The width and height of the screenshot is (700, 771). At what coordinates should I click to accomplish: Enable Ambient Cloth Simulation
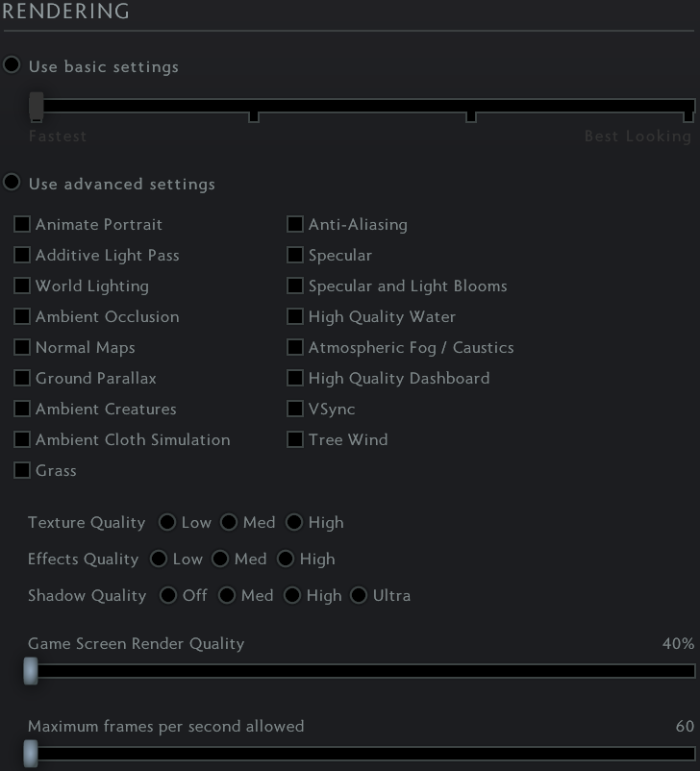pos(22,440)
